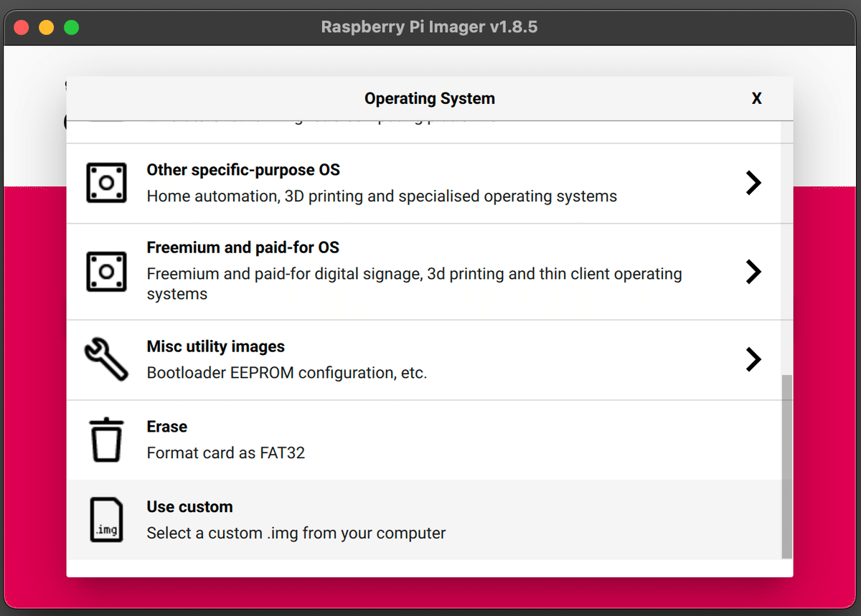Expand Misc utility images chevron arrow
The height and width of the screenshot is (616, 861).
point(753,359)
